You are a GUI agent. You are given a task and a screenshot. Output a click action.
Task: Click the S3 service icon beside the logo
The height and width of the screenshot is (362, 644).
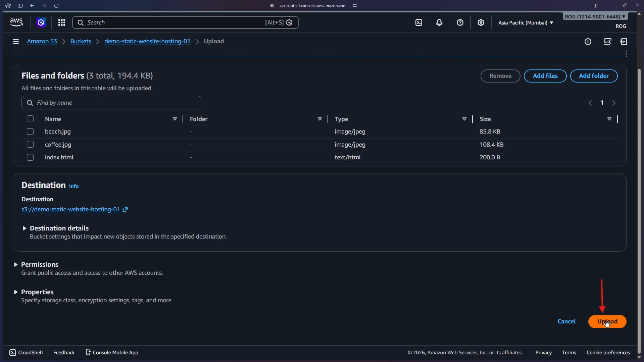coord(41,22)
